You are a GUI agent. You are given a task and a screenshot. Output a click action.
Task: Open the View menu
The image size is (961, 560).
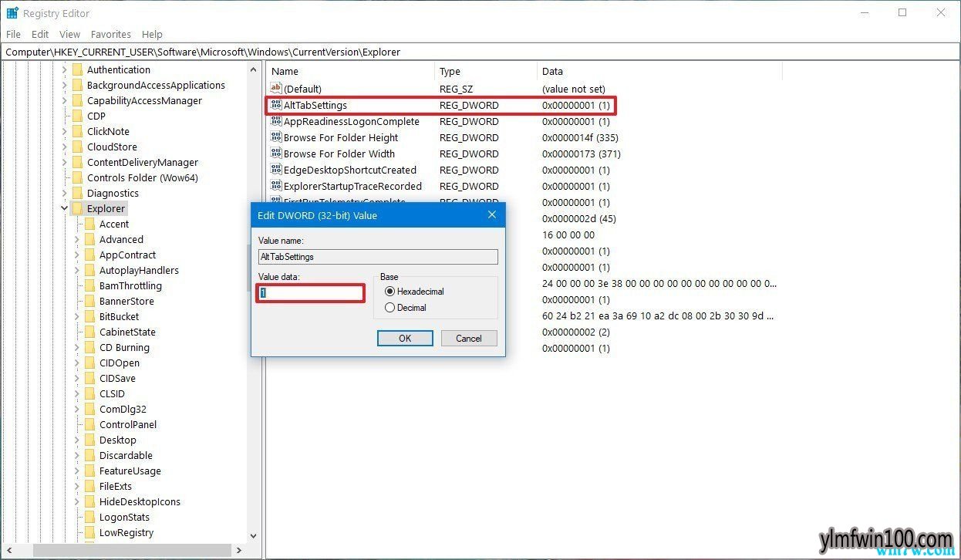tap(69, 34)
